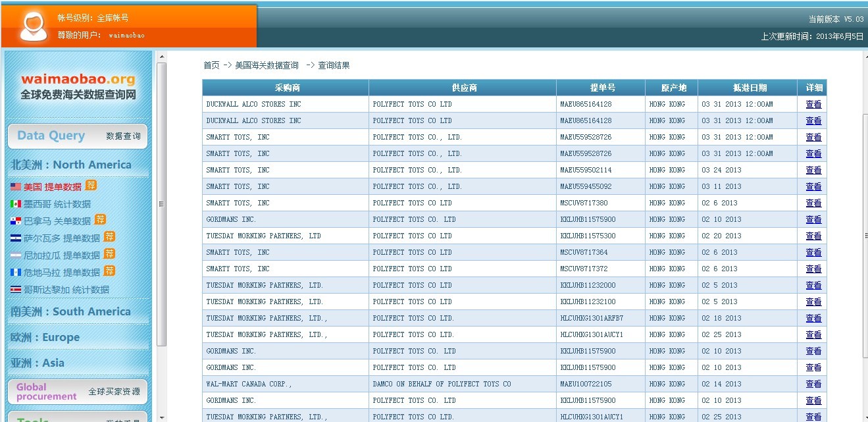Image resolution: width=868 pixels, height=422 pixels.
Task: Click the 采购商 column header
Action: (286, 88)
